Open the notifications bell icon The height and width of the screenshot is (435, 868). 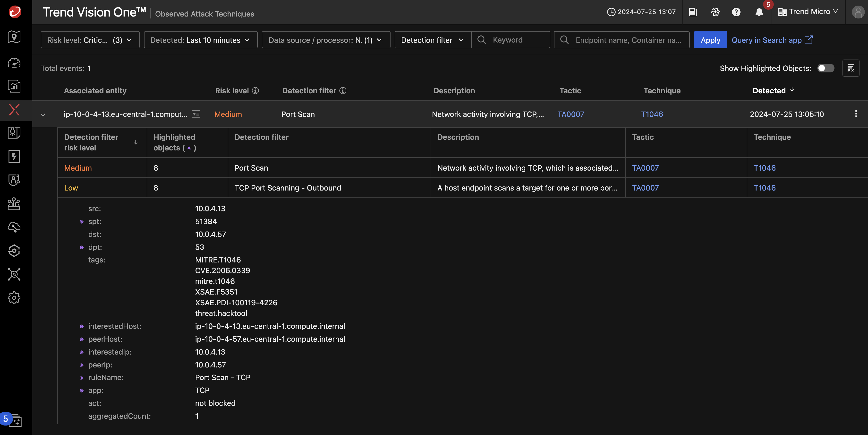759,12
